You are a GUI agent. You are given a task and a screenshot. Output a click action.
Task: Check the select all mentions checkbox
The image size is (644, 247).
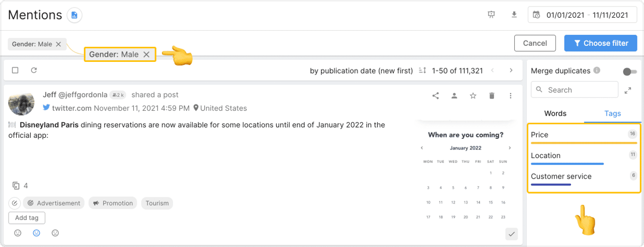click(x=15, y=70)
